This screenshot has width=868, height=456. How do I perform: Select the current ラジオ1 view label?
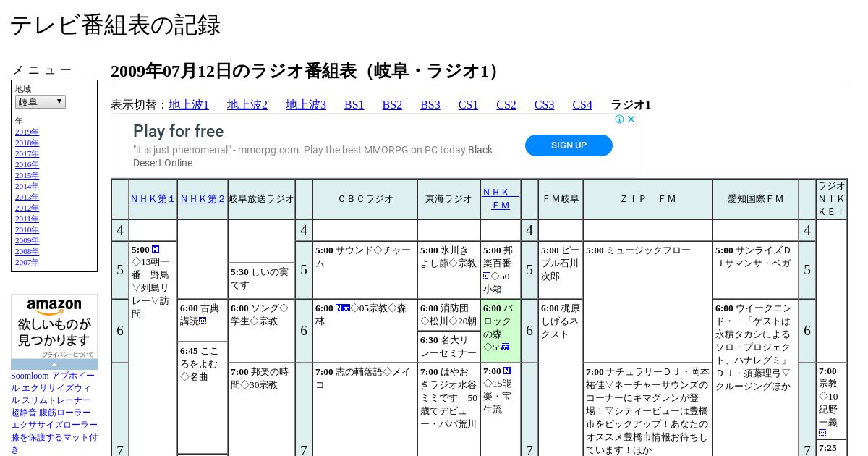(x=631, y=105)
